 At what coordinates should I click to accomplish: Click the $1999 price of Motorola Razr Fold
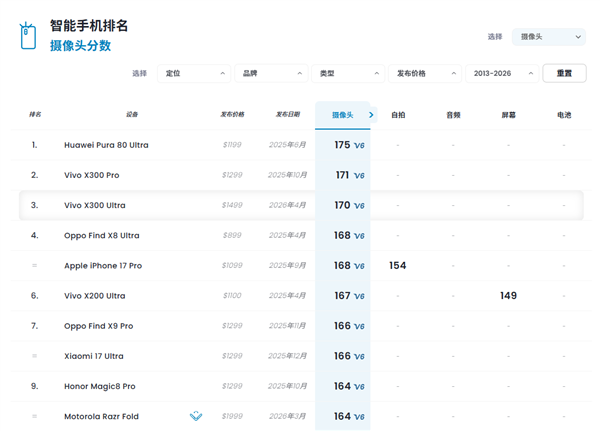[x=232, y=416]
